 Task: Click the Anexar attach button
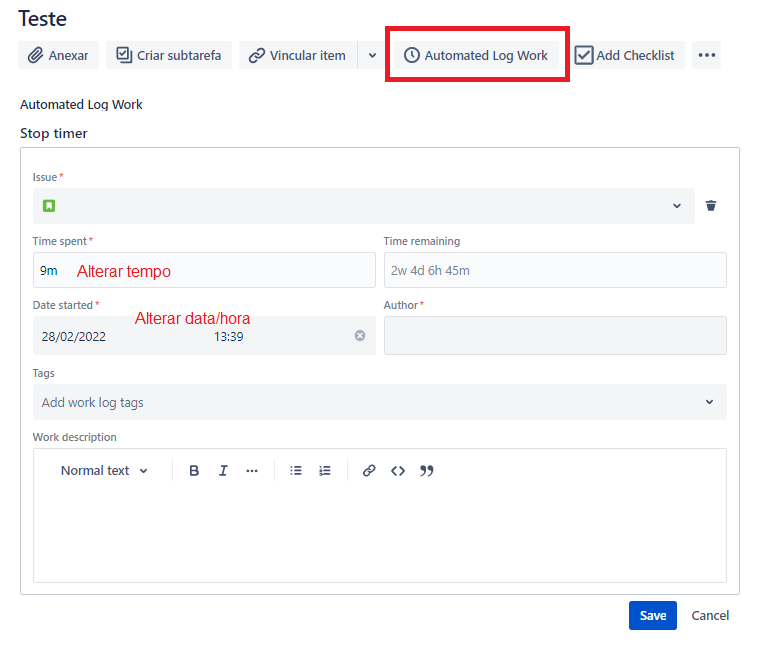(x=58, y=55)
